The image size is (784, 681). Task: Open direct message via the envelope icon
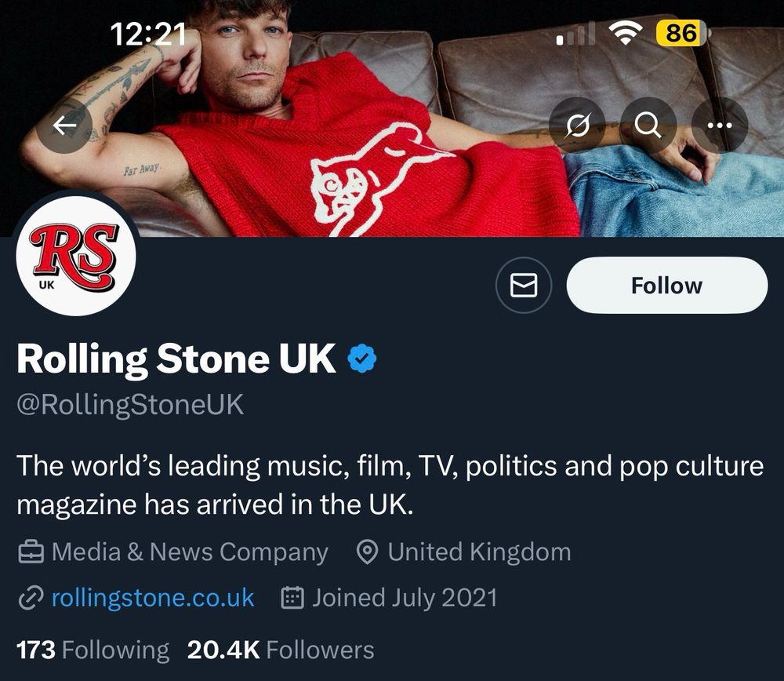[x=524, y=286]
